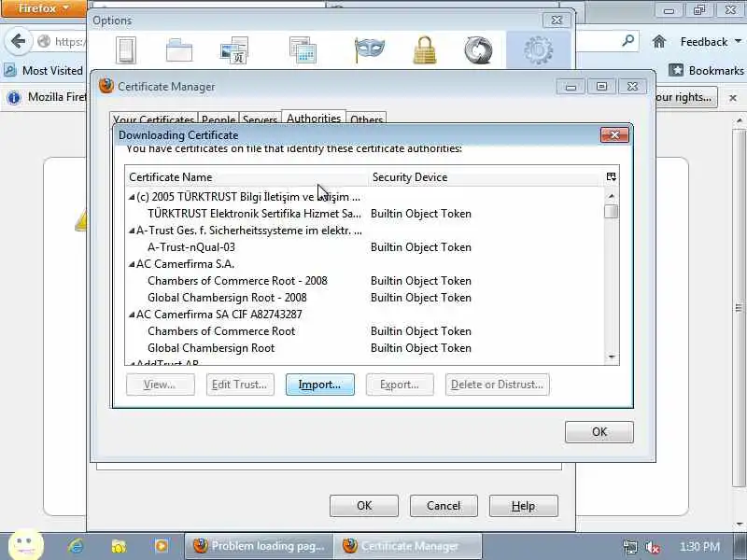The width and height of the screenshot is (747, 560).
Task: Open the Tabs options icon
Action: point(179,50)
